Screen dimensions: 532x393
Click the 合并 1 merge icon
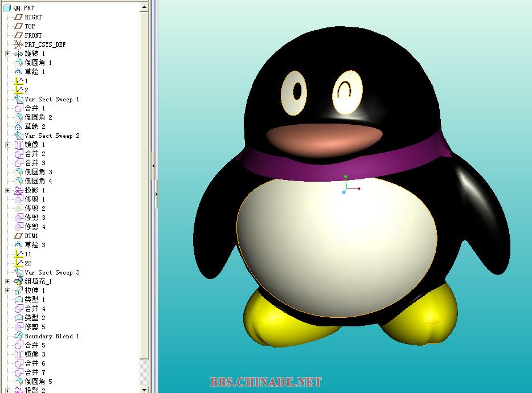point(18,108)
